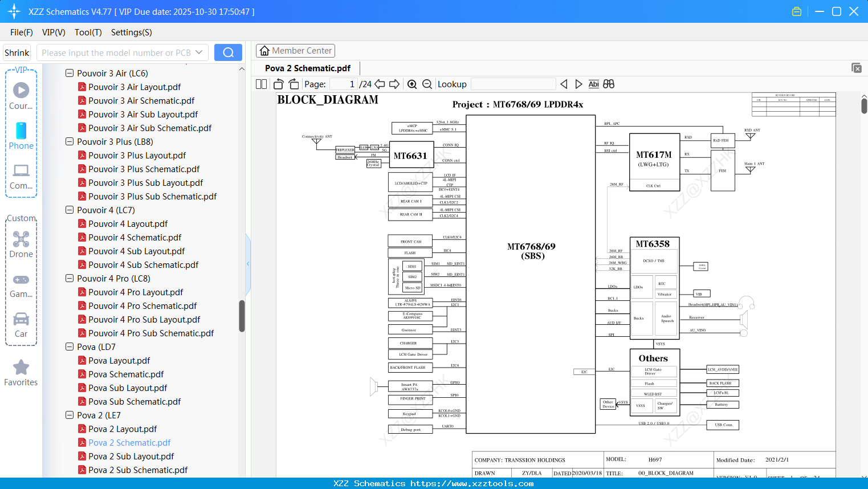868x489 pixels.
Task: Zoom out of the schematic page
Action: [x=426, y=84]
